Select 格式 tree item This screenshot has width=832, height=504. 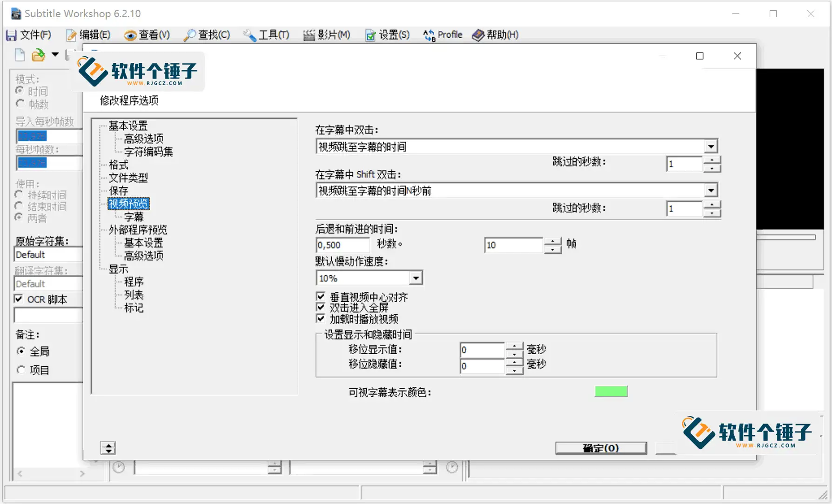click(118, 165)
